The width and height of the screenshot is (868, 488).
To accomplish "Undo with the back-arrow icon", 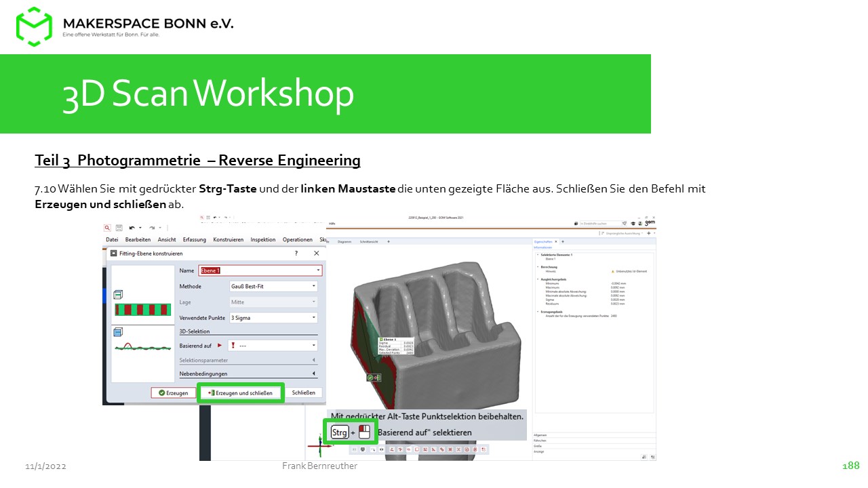I will (x=132, y=228).
